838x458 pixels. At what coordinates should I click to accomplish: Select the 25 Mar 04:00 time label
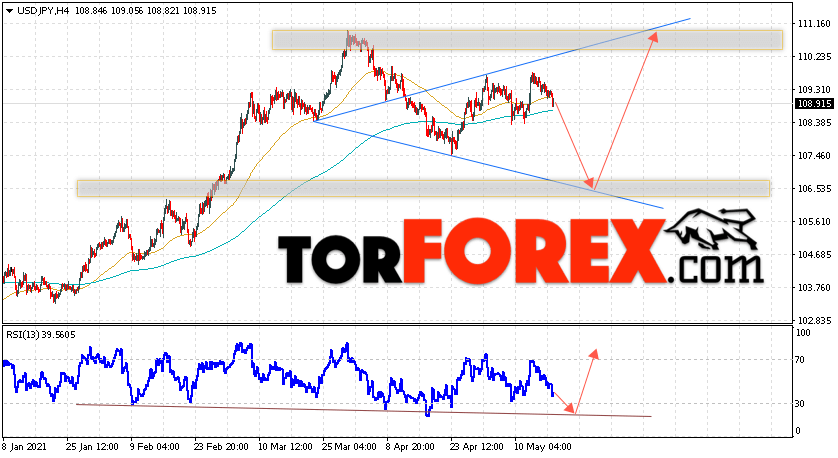pyautogui.click(x=350, y=446)
